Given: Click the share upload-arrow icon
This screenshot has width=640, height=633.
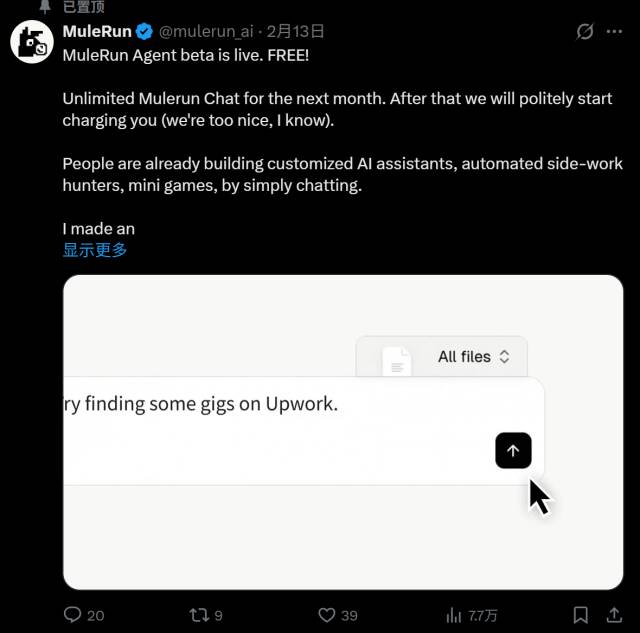Looking at the screenshot, I should 613,614.
